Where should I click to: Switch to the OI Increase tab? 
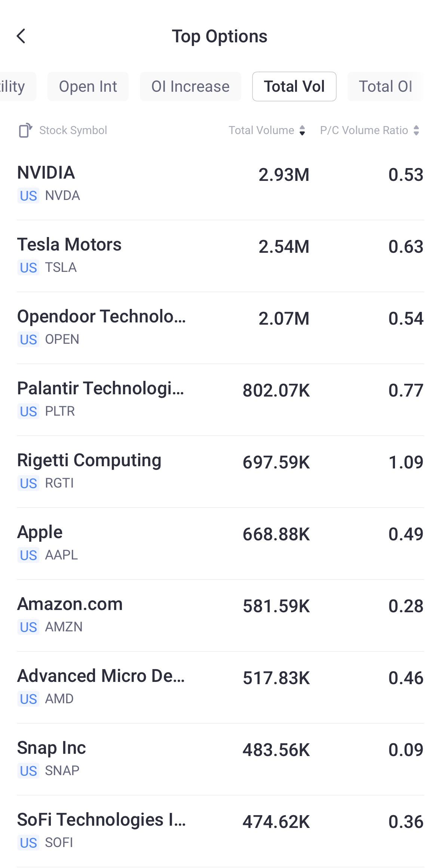point(190,87)
